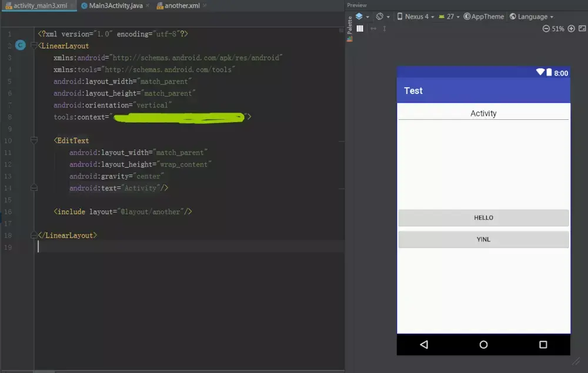Close the another.xml tab
The height and width of the screenshot is (373, 588).
[x=205, y=6]
